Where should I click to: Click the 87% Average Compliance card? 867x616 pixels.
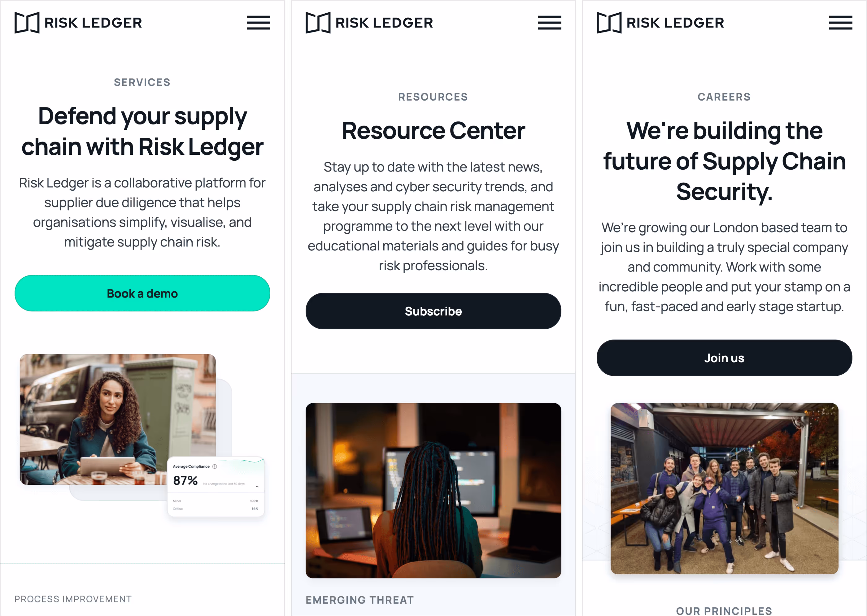[x=216, y=487]
